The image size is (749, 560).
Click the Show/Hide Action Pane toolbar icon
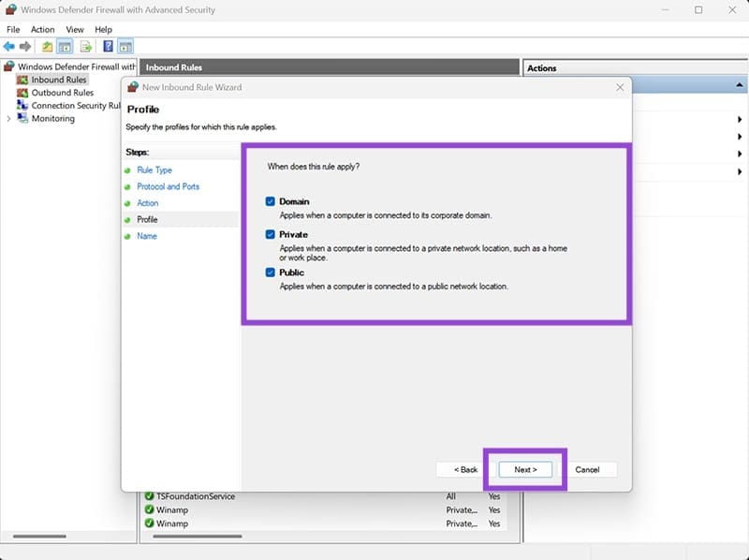(x=125, y=47)
